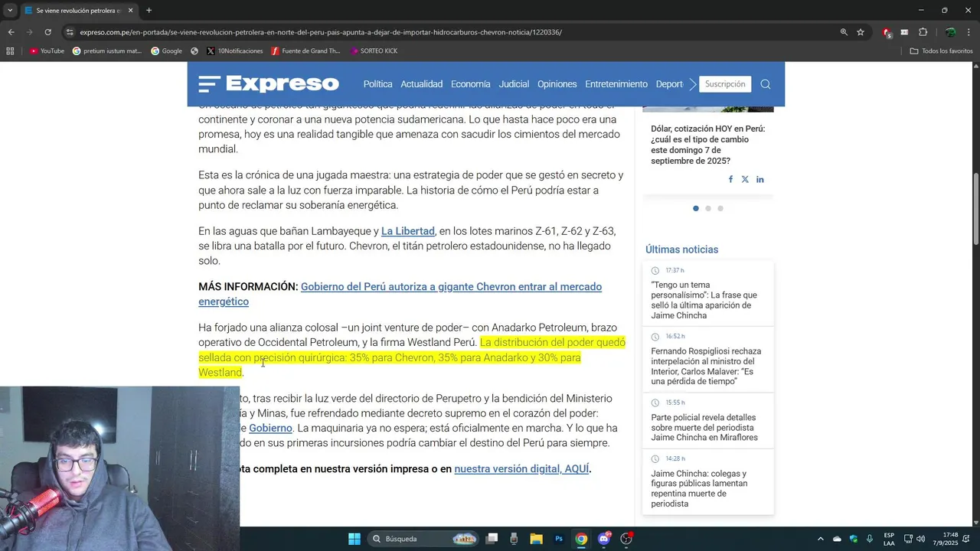The height and width of the screenshot is (551, 980).
Task: Expand the tab search dropdown arrow
Action: pyautogui.click(x=9, y=11)
